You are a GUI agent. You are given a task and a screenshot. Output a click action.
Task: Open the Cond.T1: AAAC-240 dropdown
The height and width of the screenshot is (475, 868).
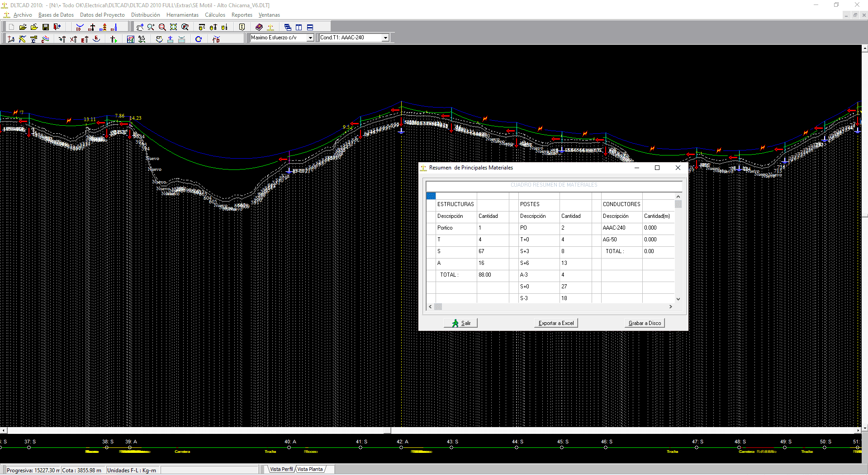385,38
